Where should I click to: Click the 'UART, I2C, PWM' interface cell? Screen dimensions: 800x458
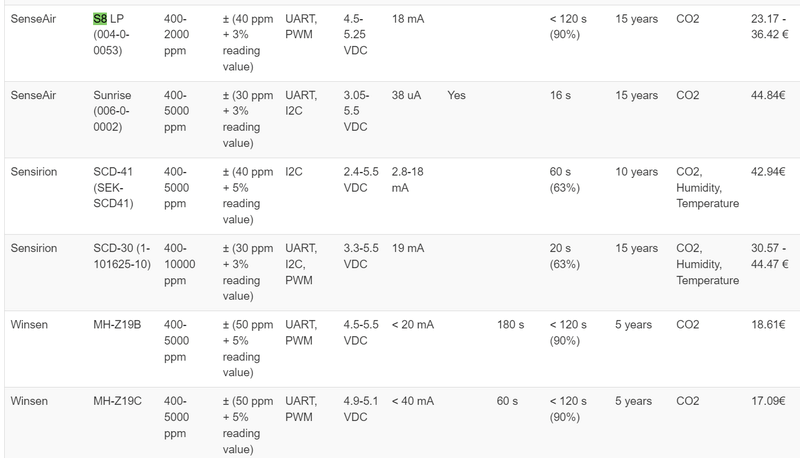pyautogui.click(x=301, y=264)
